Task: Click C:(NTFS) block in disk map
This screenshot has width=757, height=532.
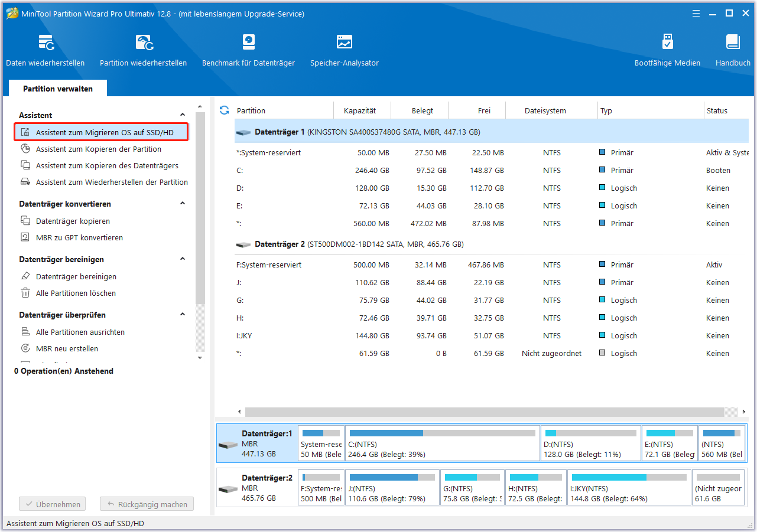Action: 443,443
